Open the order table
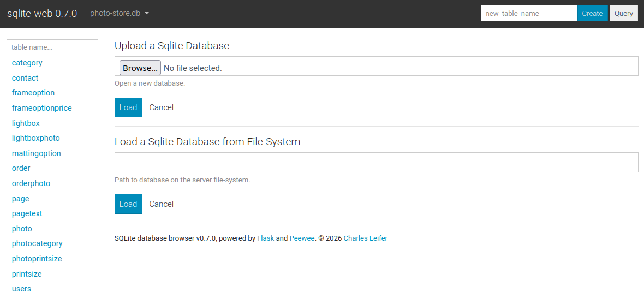The image size is (644, 299). click(x=21, y=168)
